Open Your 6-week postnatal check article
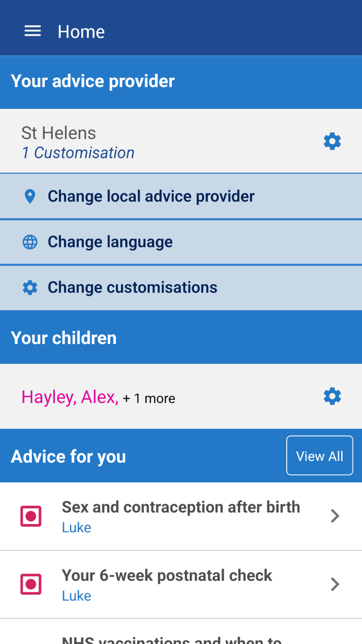 tap(167, 576)
